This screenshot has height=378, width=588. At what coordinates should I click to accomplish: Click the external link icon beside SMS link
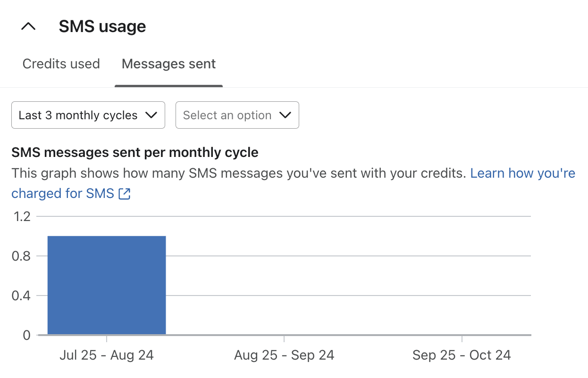coord(124,194)
